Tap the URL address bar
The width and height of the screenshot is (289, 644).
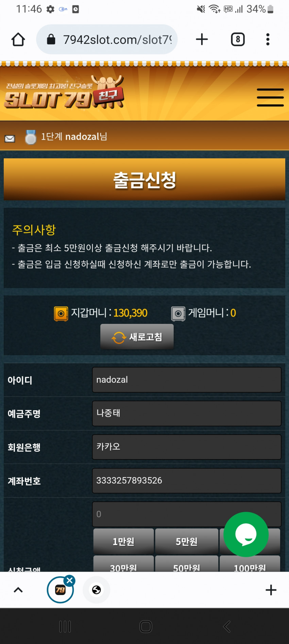pyautogui.click(x=107, y=39)
